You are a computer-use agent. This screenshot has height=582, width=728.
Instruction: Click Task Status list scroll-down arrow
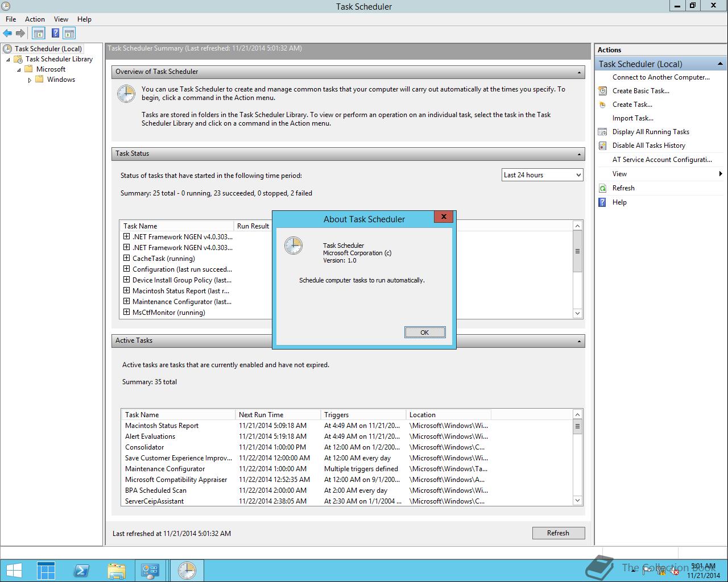578,313
